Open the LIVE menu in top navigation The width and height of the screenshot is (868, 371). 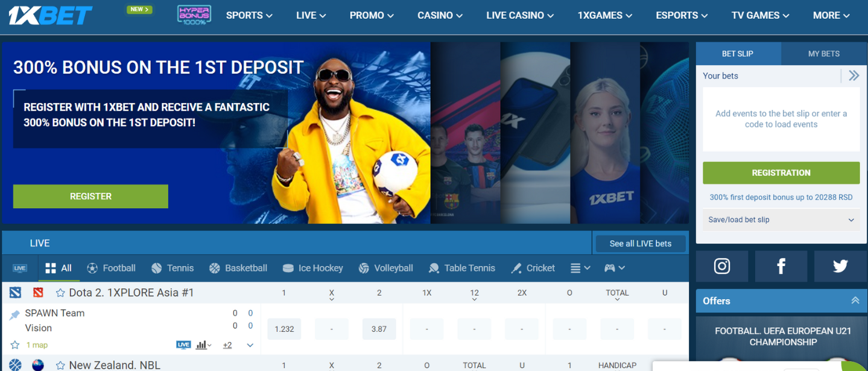[311, 16]
